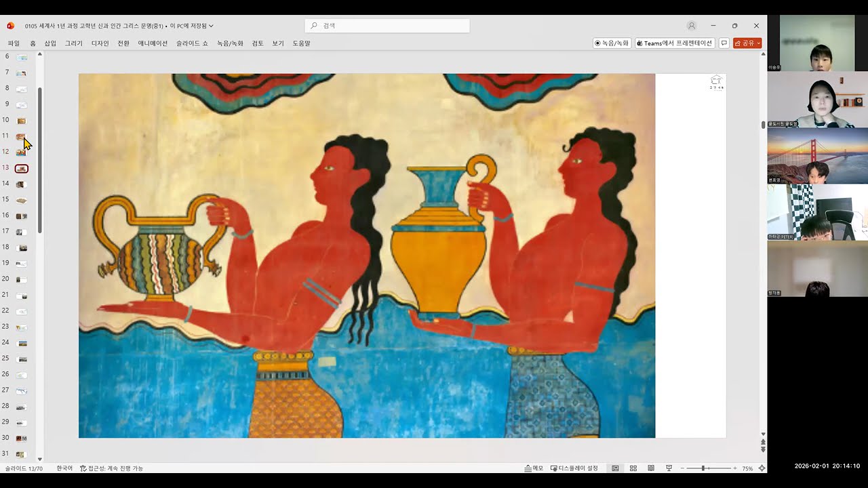Image resolution: width=868 pixels, height=488 pixels.
Task: Open the 슬라이드 쇼 ribbon tab
Action: 192,43
